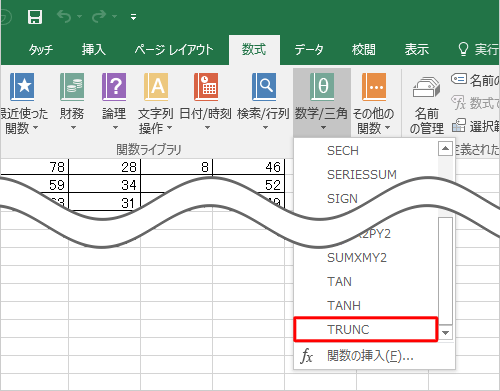Select the cell containing 31
Viewport: 500px width, 391px height.
[105, 202]
